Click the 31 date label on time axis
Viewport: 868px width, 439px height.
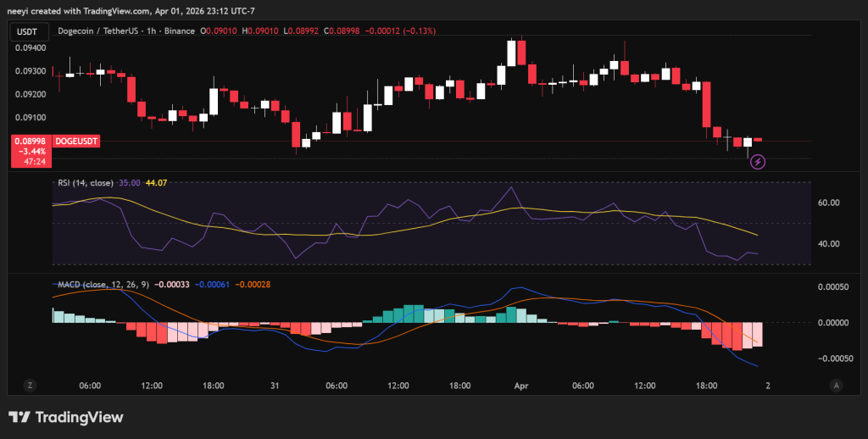coord(275,386)
